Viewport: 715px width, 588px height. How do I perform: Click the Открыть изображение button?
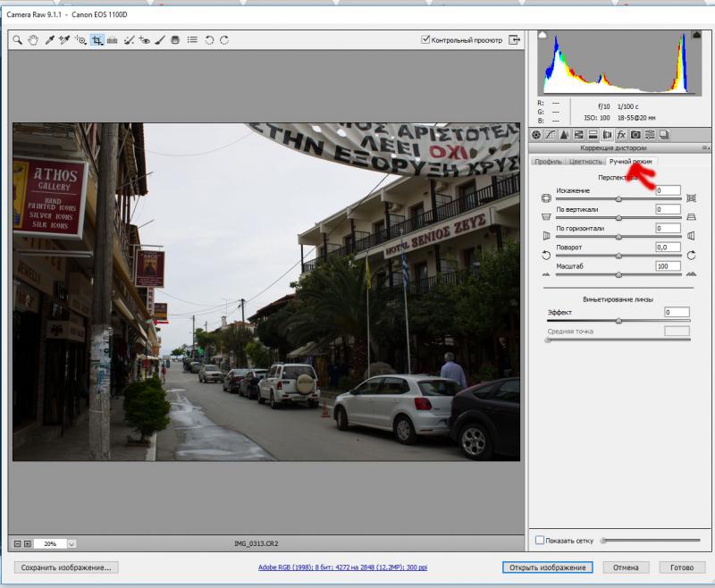[x=547, y=567]
